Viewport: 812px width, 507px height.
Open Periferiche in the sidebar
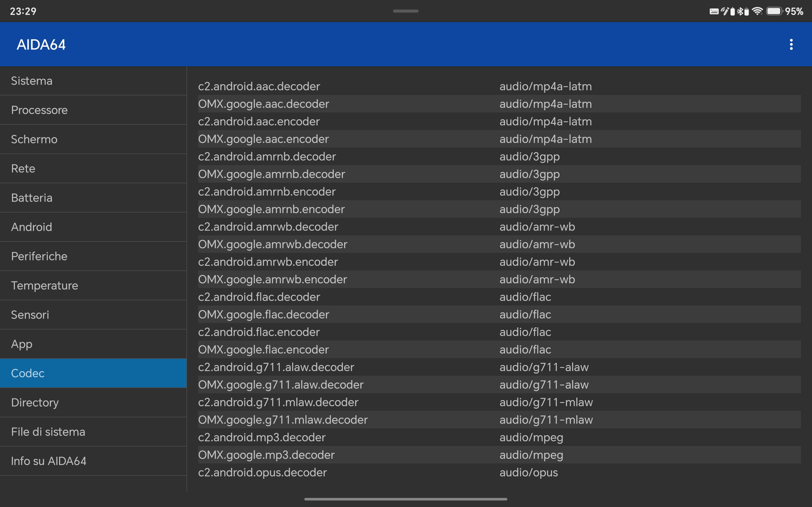click(93, 256)
